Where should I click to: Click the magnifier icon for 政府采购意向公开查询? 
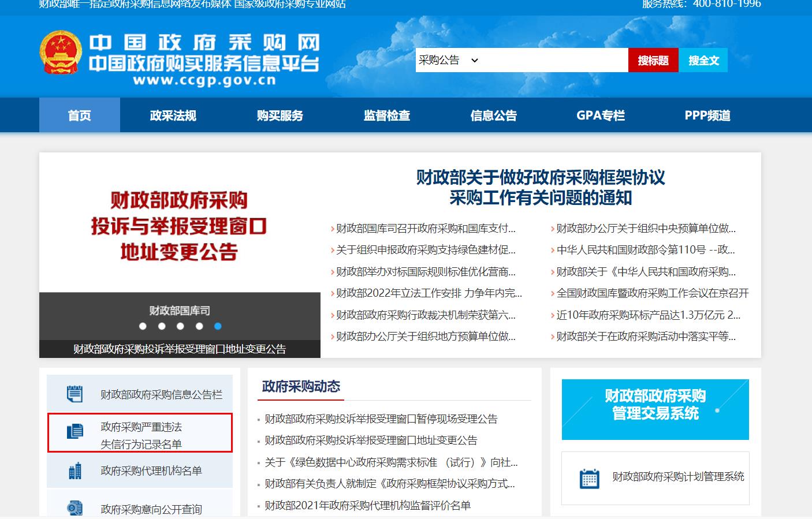coord(74,507)
